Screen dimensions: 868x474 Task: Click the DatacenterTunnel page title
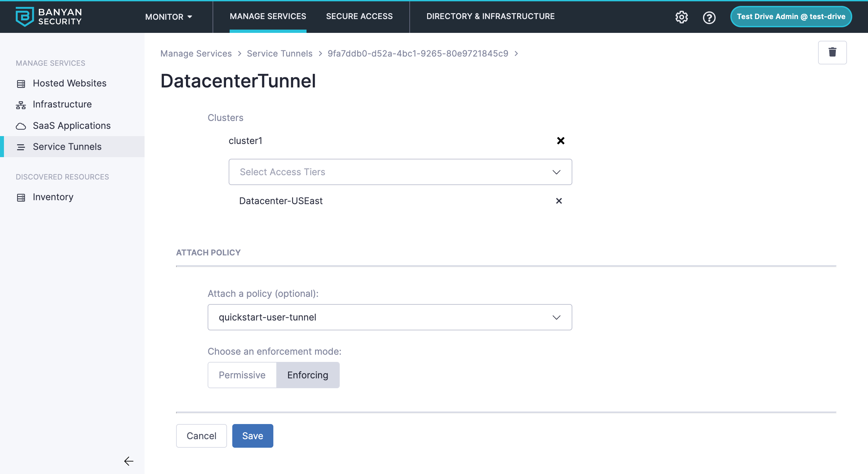point(238,81)
